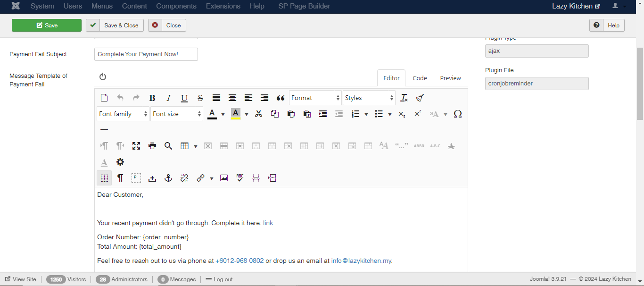The image size is (644, 286).
Task: Apply Bold formatting
Action: [x=152, y=98]
